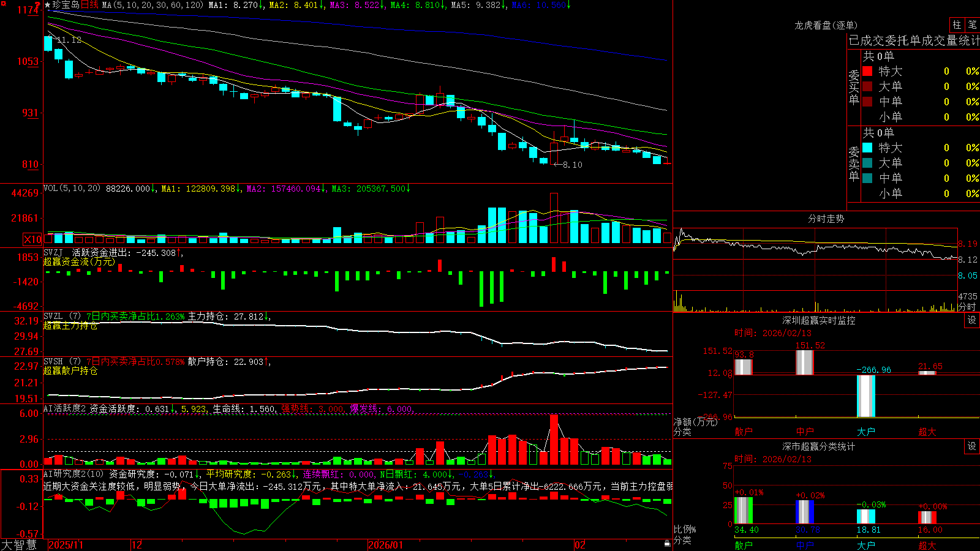Click the star icon before 珍宝岛

tap(48, 5)
